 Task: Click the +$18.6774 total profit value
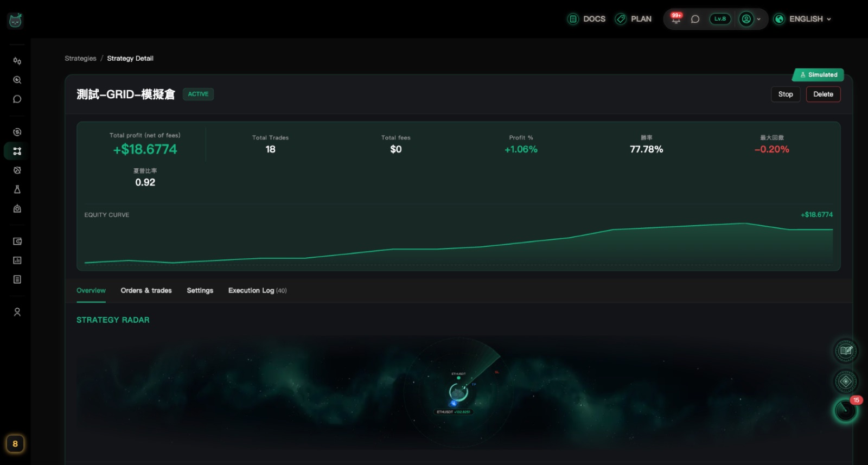point(145,150)
